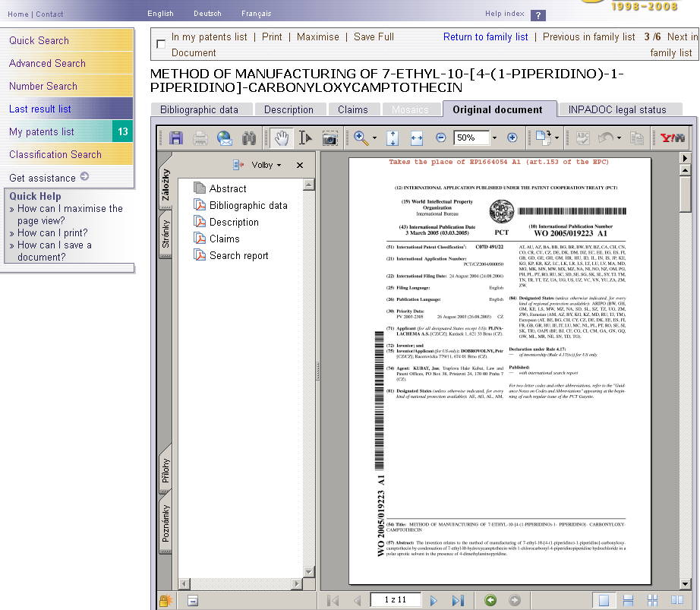Open My patents list in left menu
Image resolution: width=700 pixels, height=610 pixels.
(67, 131)
